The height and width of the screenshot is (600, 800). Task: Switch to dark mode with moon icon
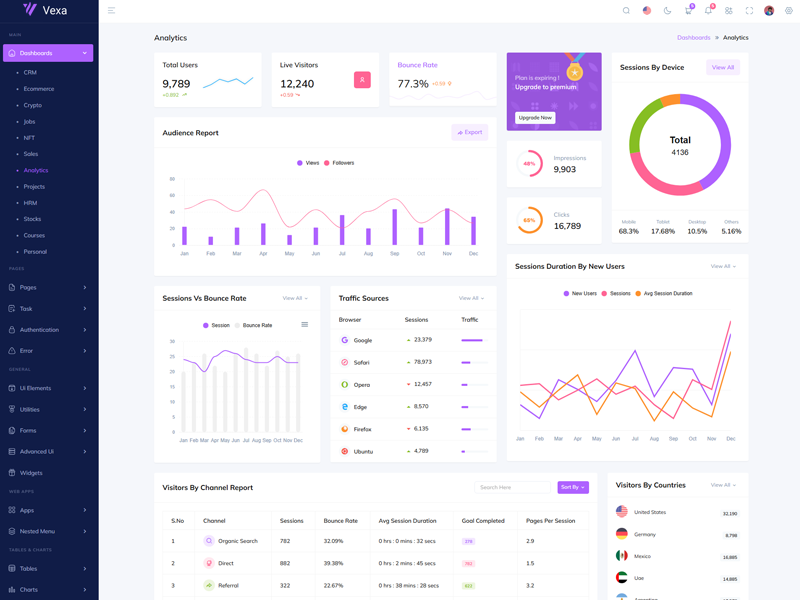coord(667,11)
